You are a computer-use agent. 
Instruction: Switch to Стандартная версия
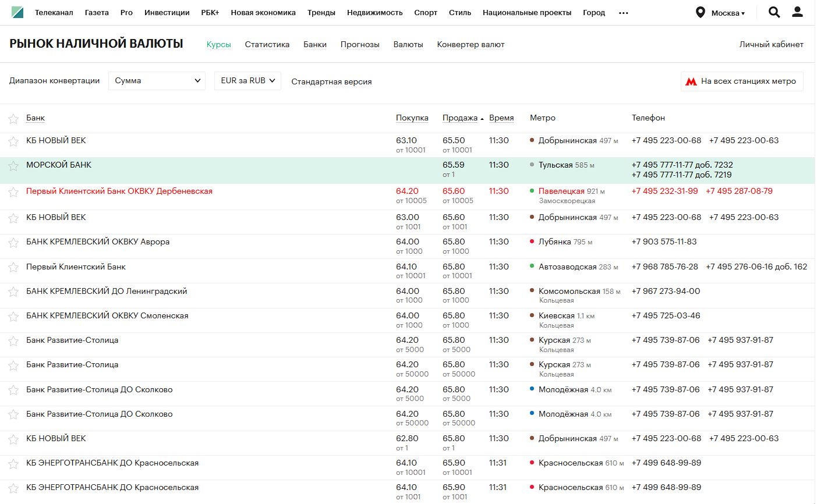[x=331, y=81]
